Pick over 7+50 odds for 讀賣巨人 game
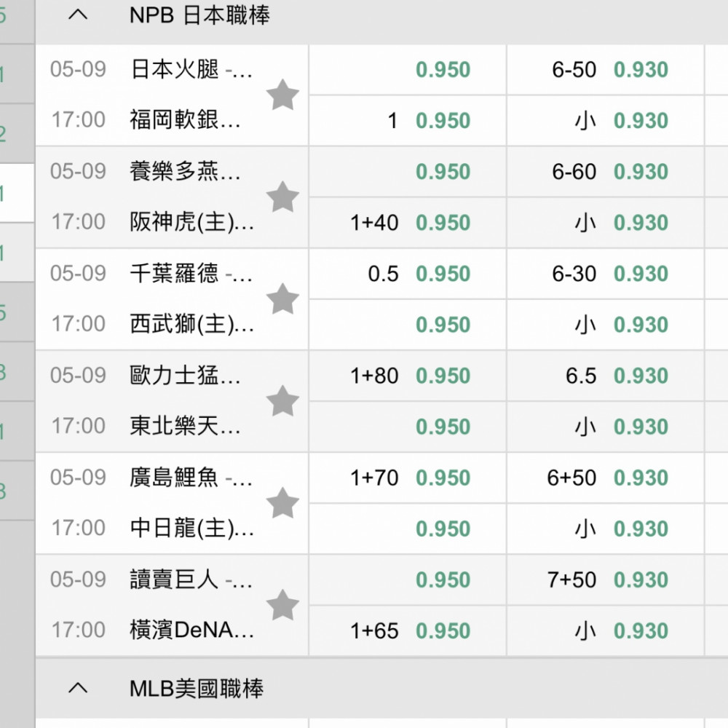The height and width of the screenshot is (728, 728). tap(606, 580)
